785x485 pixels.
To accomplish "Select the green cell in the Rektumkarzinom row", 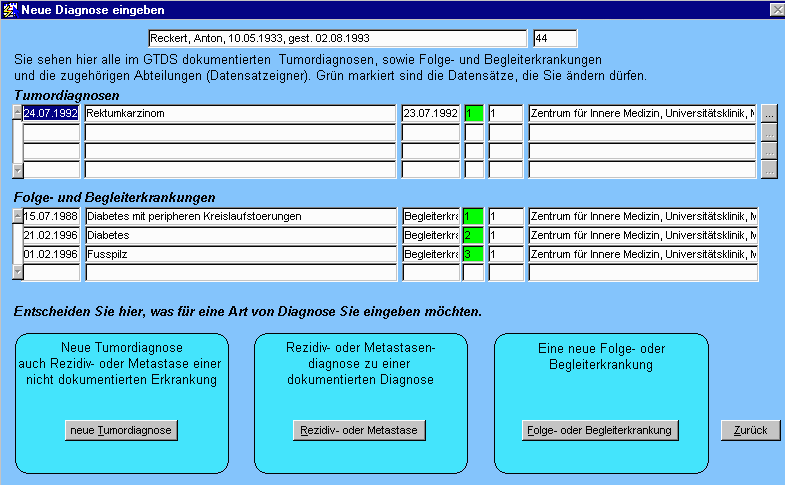I will tap(474, 114).
